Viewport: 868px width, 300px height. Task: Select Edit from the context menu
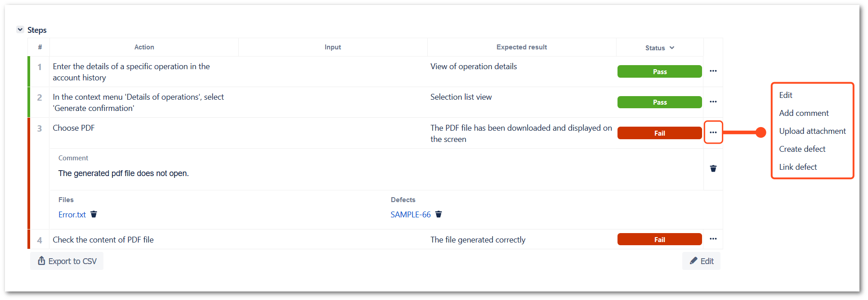point(785,95)
